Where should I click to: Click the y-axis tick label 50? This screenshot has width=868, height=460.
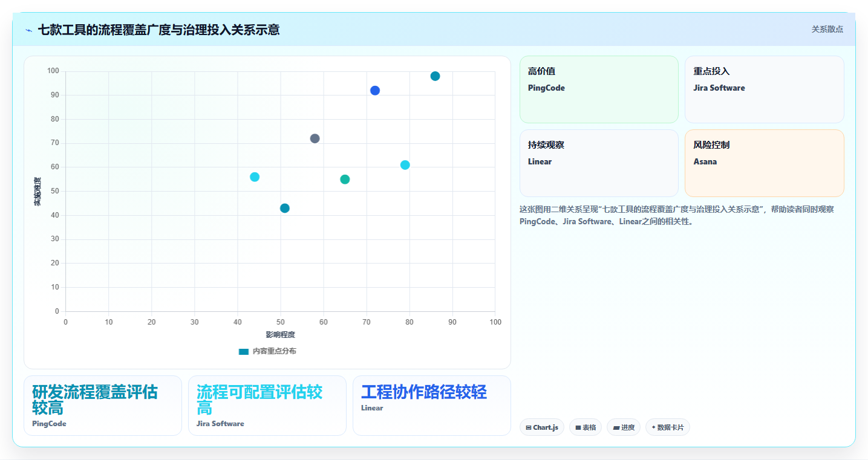click(55, 192)
